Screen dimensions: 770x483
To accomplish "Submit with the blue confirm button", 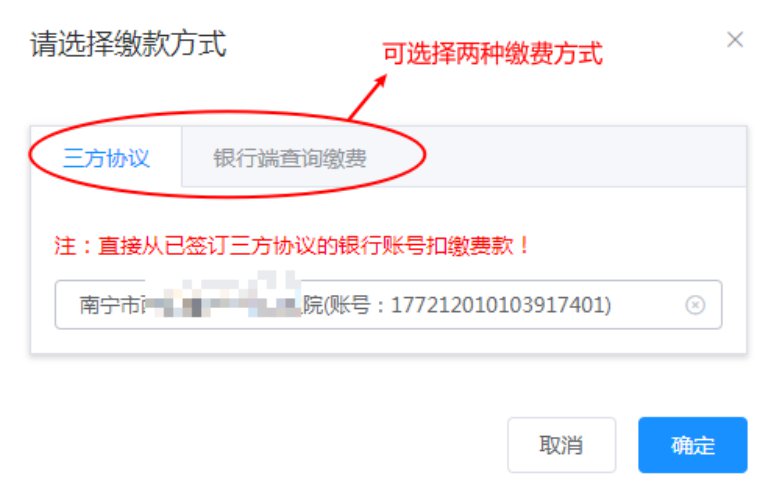I will [692, 445].
